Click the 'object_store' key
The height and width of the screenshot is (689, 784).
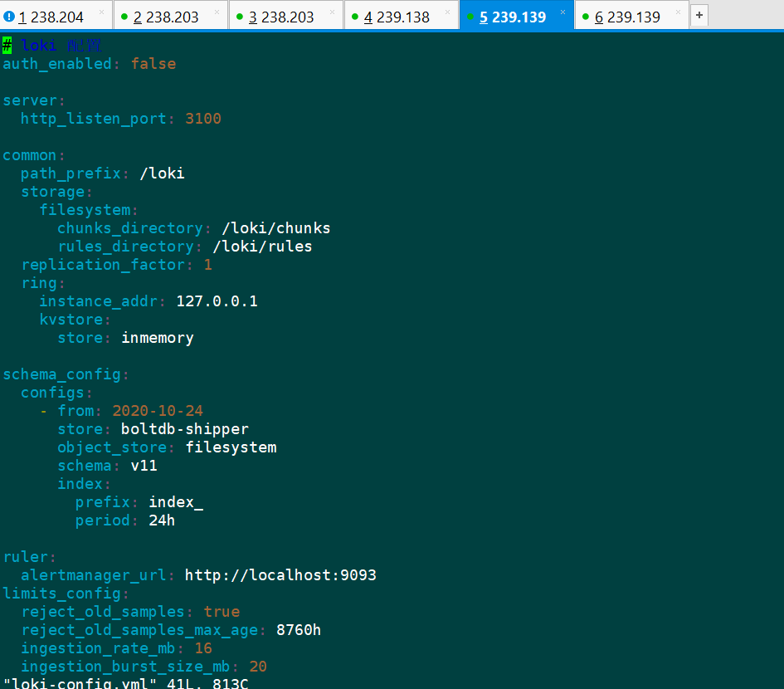click(x=112, y=447)
